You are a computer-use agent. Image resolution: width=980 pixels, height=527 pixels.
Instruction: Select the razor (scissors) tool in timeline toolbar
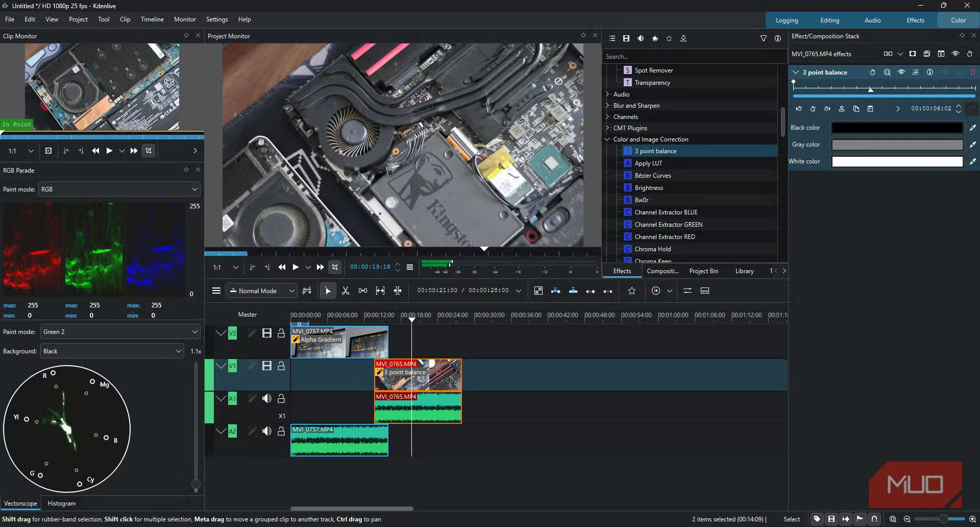click(x=346, y=291)
